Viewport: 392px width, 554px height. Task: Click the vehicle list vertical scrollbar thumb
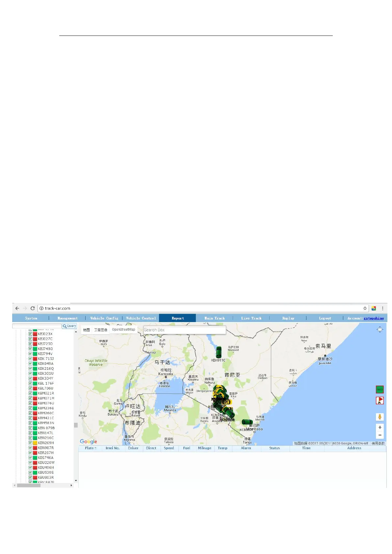[x=76, y=425]
